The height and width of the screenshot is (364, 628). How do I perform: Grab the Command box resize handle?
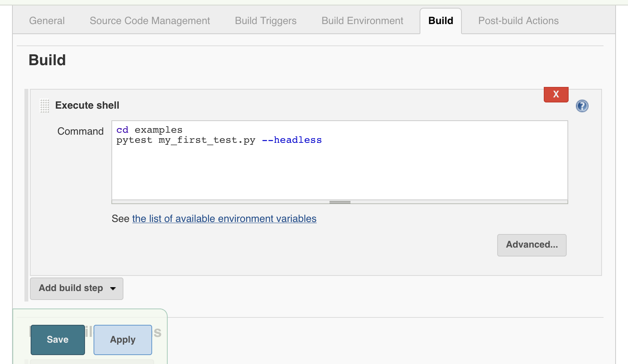[x=340, y=202]
